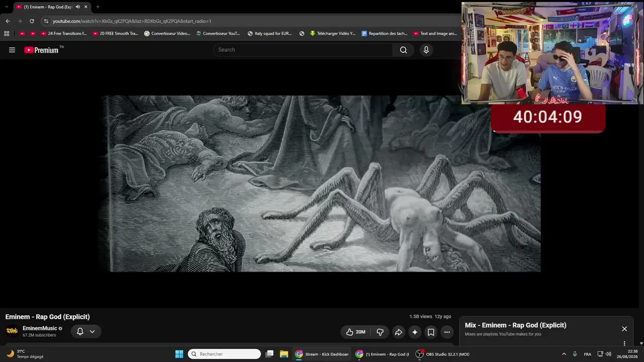Switch to Eminem - Rap God taskbar window

[382, 354]
